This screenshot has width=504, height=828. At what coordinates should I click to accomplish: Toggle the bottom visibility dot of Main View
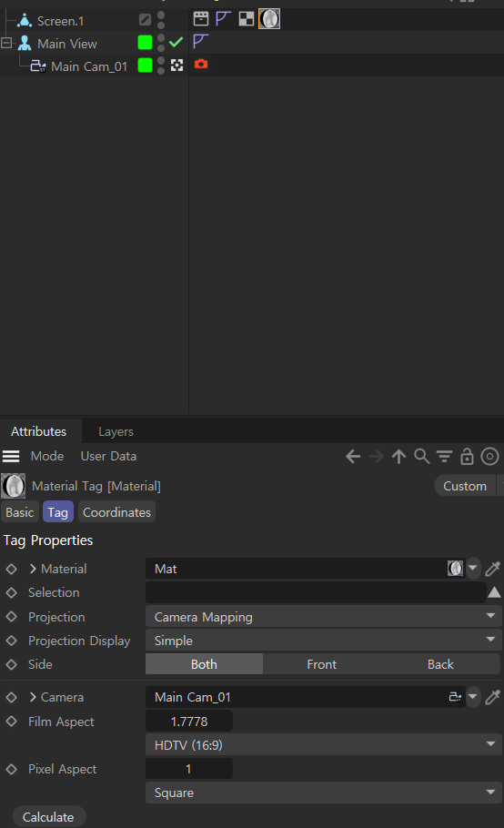[x=161, y=48]
